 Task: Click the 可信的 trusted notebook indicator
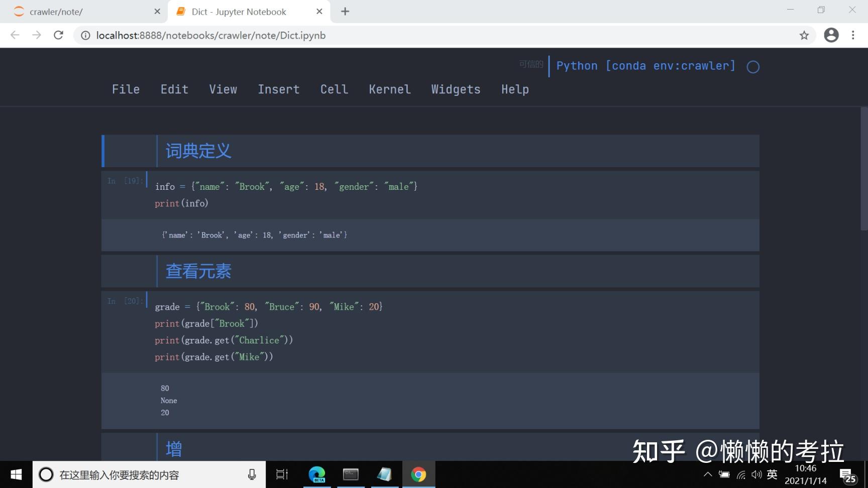(530, 64)
